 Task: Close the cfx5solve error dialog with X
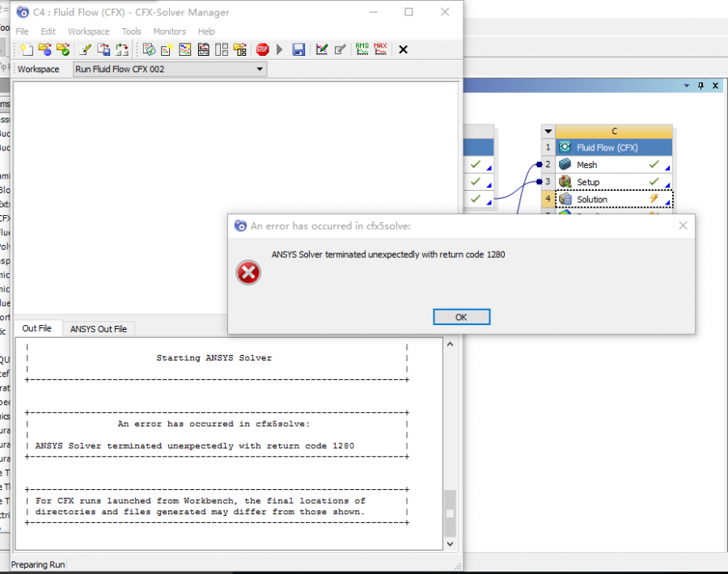(x=683, y=226)
